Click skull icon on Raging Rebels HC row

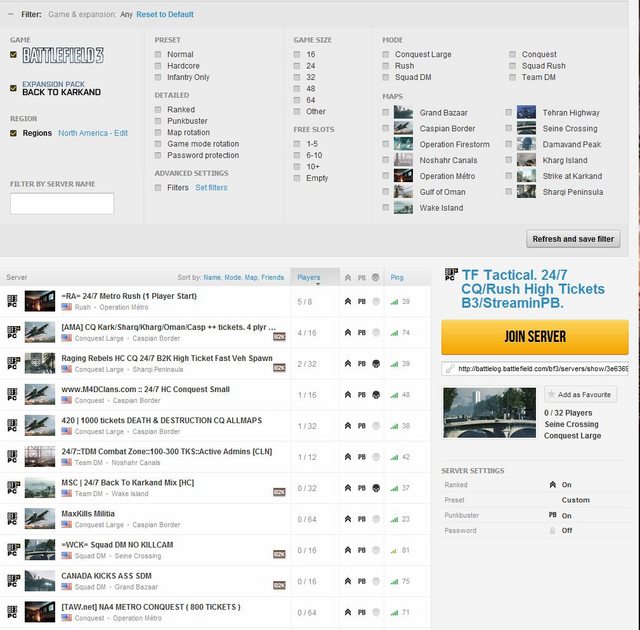376,364
